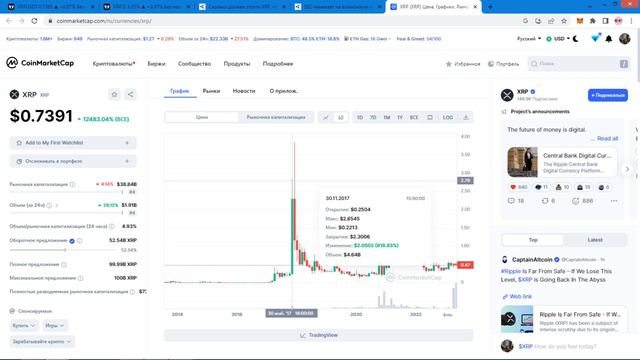Viewport: 640px width, 360px height.
Task: Open the Рынки tab
Action: click(x=211, y=91)
